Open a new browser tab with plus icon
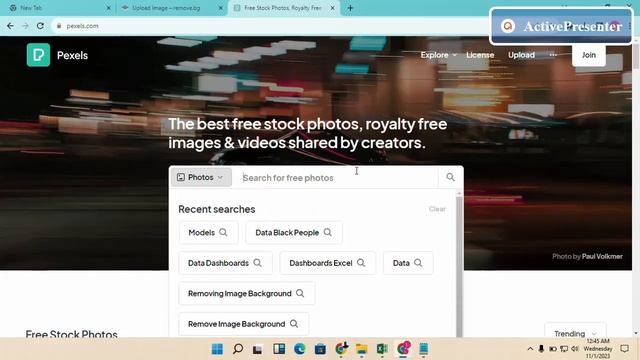Viewport: 640px width, 360px height. pyautogui.click(x=350, y=8)
